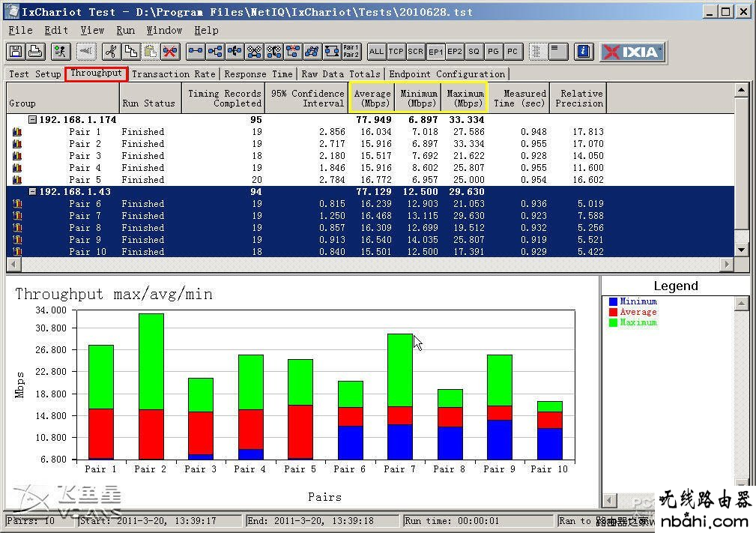
Task: Click the Relative Precision column header
Action: click(578, 98)
